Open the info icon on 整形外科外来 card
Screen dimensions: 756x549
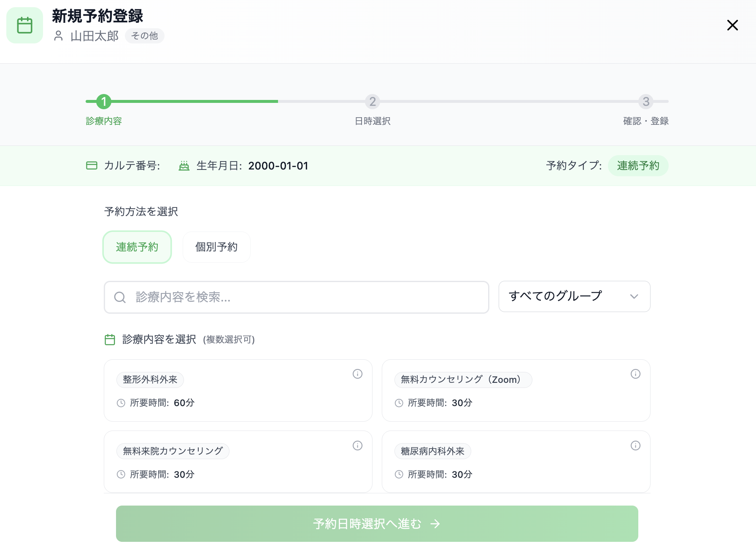click(x=357, y=374)
